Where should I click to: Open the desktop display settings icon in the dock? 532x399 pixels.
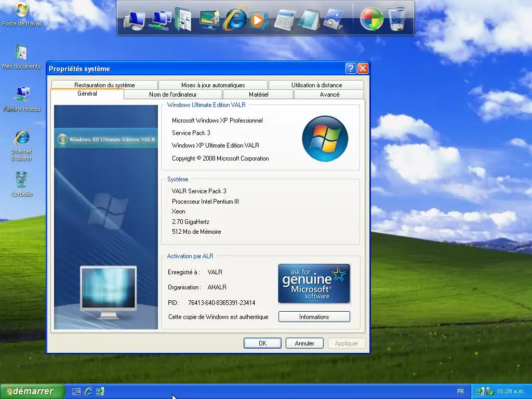[209, 20]
